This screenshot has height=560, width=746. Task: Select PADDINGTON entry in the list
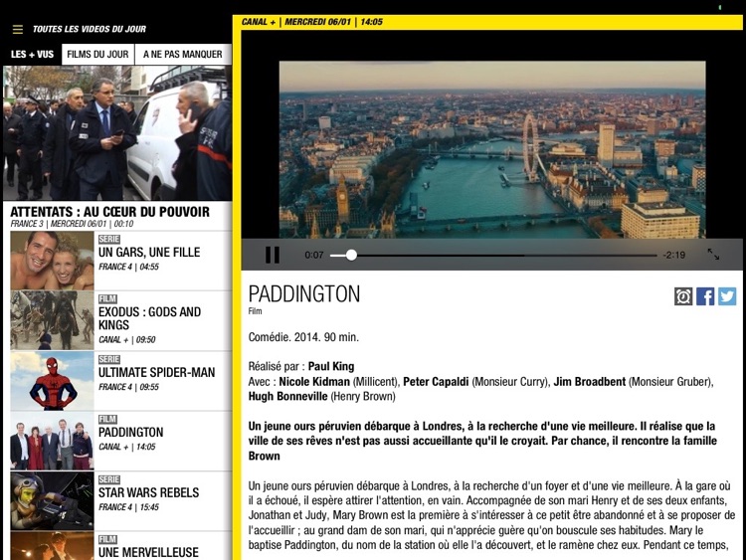pyautogui.click(x=131, y=432)
